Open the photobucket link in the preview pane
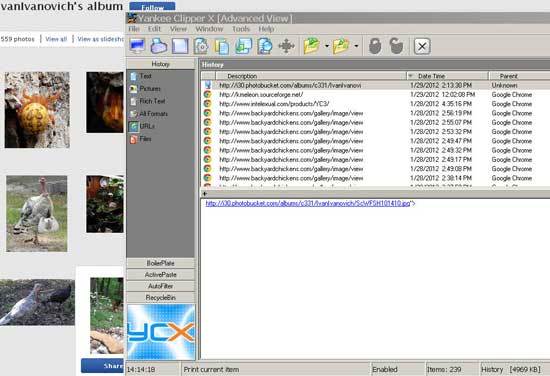 pos(308,203)
